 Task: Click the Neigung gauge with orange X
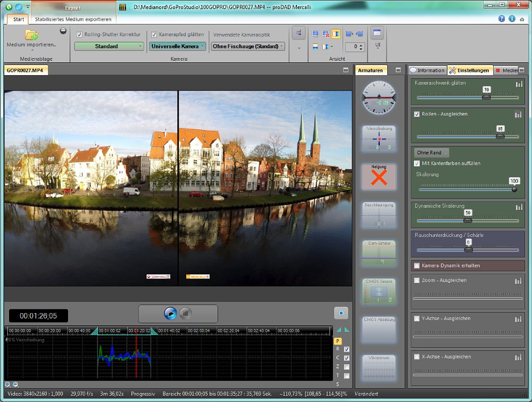click(378, 177)
